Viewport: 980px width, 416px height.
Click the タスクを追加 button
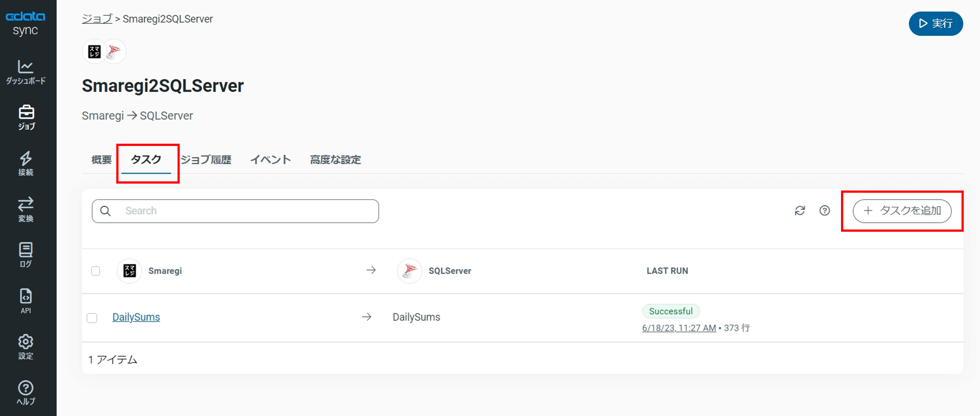902,211
